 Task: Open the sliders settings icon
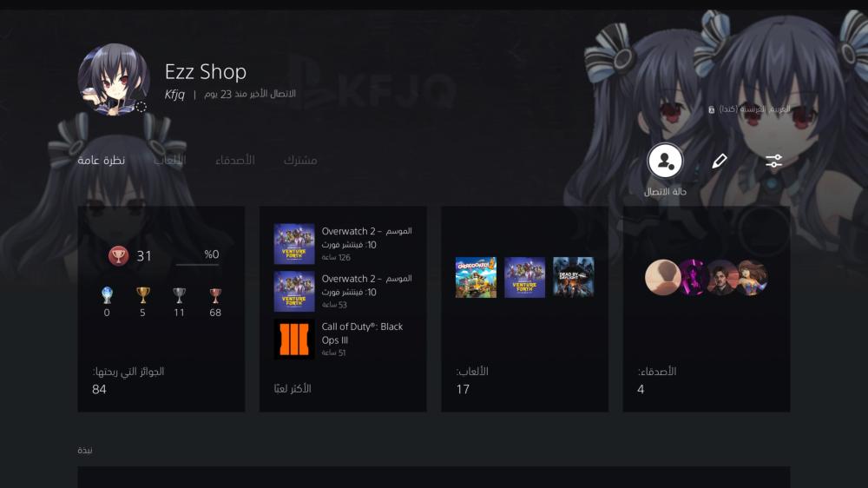pos(773,162)
